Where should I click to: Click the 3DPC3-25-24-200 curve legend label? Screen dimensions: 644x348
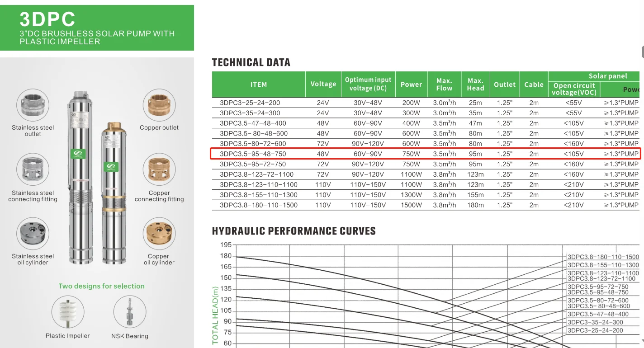coord(595,330)
